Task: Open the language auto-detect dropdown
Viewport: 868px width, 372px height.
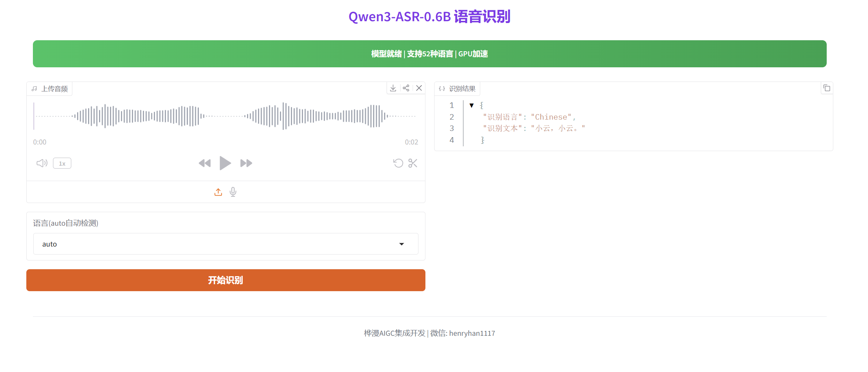Action: pos(225,244)
